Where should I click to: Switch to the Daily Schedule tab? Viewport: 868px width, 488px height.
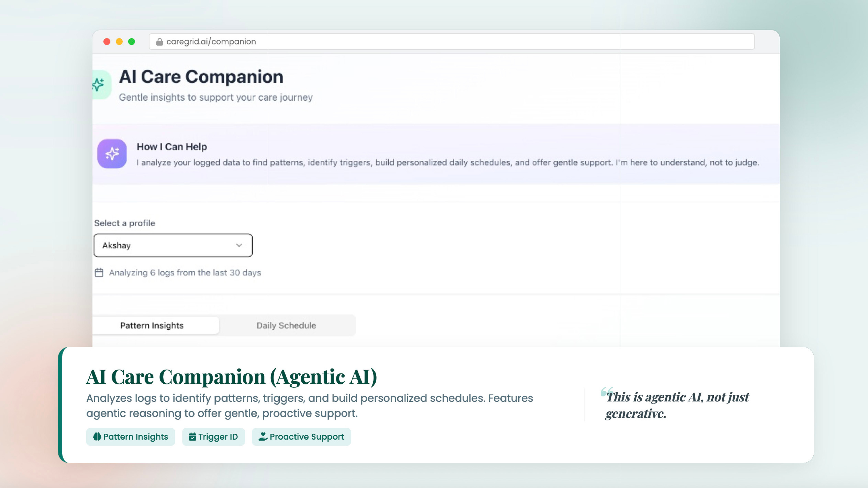286,325
